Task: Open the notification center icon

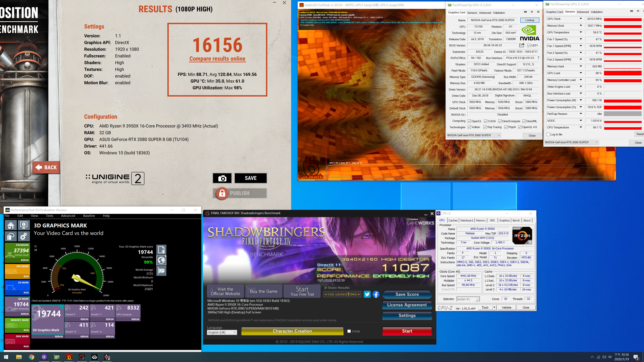Action: (x=636, y=357)
